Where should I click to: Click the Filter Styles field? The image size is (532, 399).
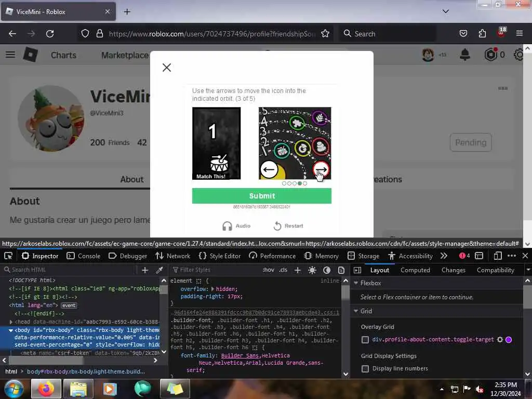[215, 270]
